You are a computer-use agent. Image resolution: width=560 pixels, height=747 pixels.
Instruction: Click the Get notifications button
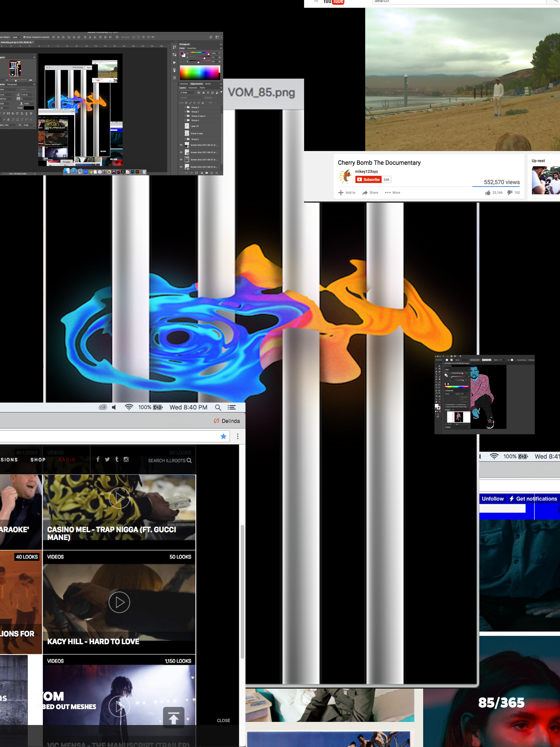tap(533, 498)
